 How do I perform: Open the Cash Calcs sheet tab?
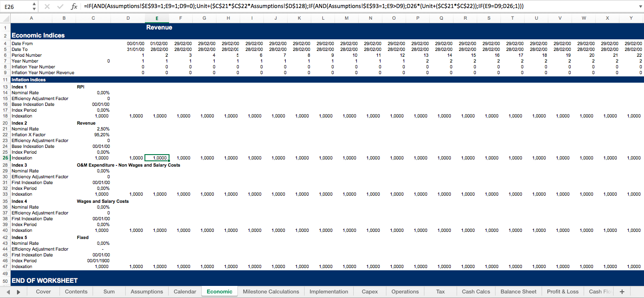pos(476,292)
